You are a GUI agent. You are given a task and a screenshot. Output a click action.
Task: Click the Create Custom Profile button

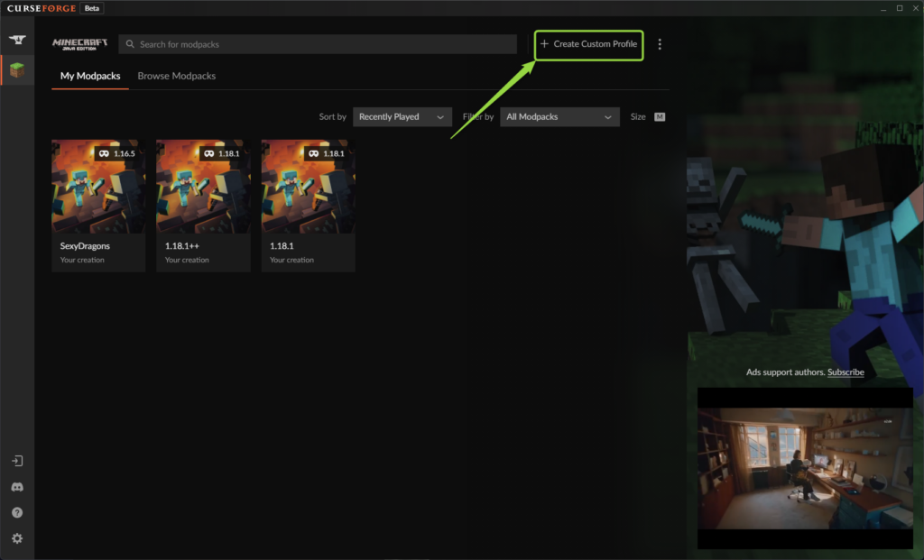coord(588,44)
